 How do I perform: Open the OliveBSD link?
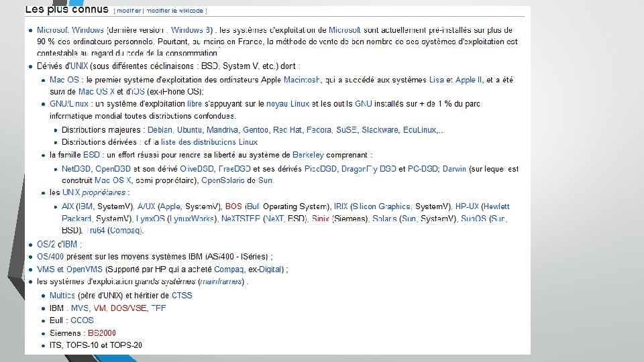197,169
